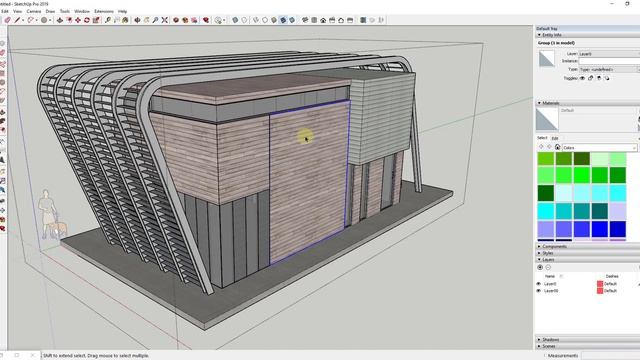Toggle X-Ray face style
This screenshot has height=360, width=640.
point(235,20)
